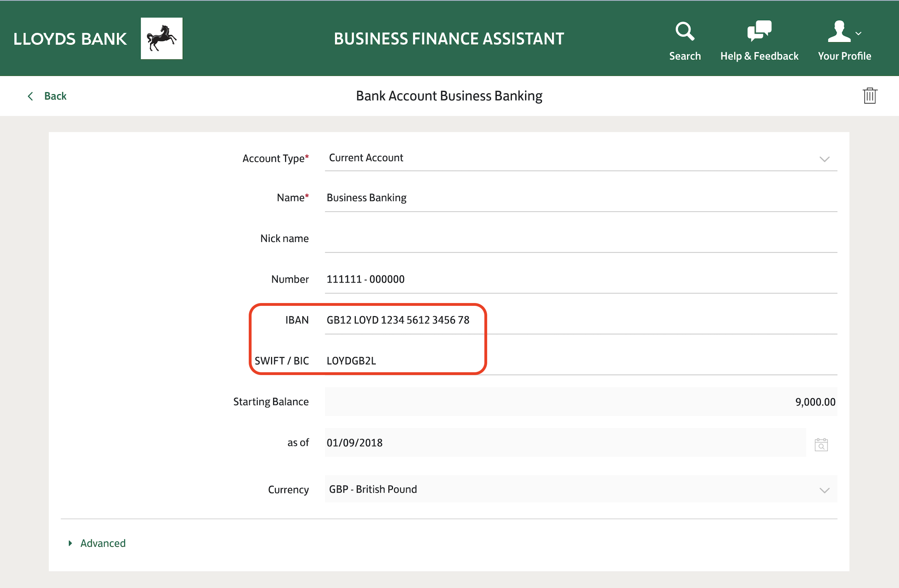Open the calendar date picker icon
Image resolution: width=899 pixels, height=588 pixels.
coord(821,445)
